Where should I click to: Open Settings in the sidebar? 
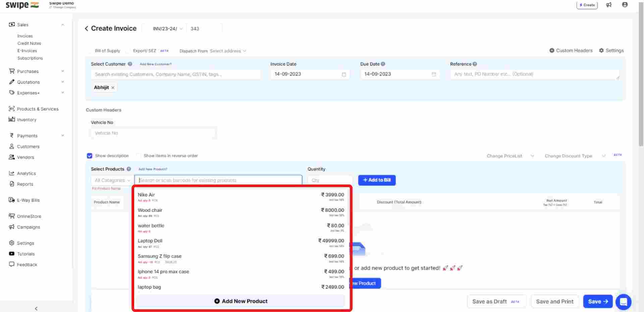pos(21,243)
